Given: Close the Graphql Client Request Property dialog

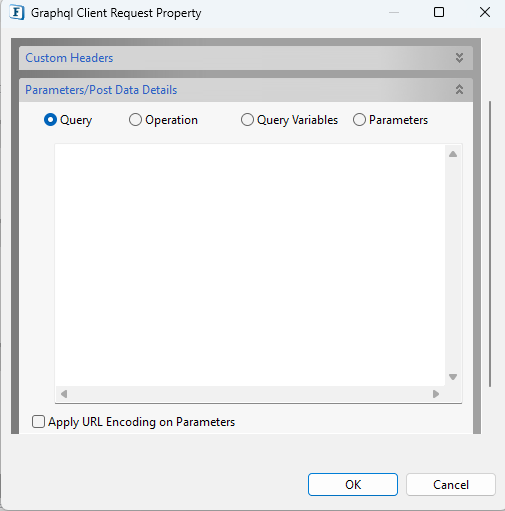Looking at the screenshot, I should click(485, 12).
